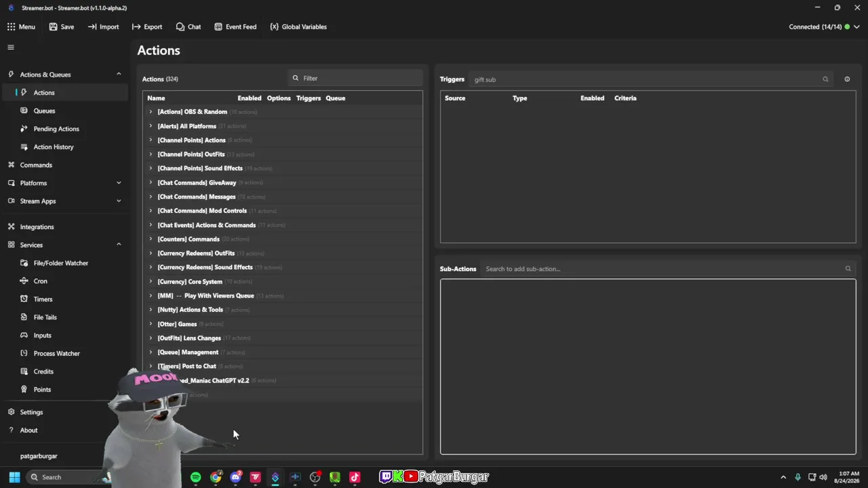Expand the [Actions] OBS & Random group
Screen dimensions: 868x488
click(151, 112)
